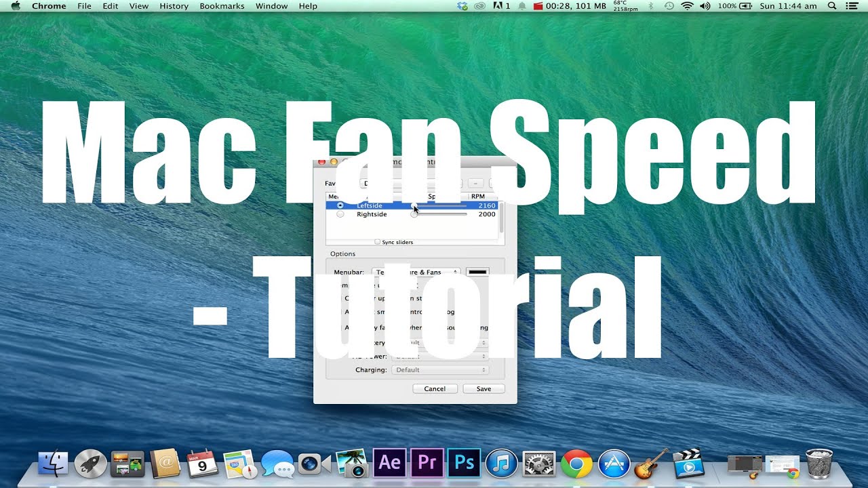Viewport: 868px width, 488px height.
Task: Click the volume icon in menu bar
Action: pyautogui.click(x=705, y=6)
